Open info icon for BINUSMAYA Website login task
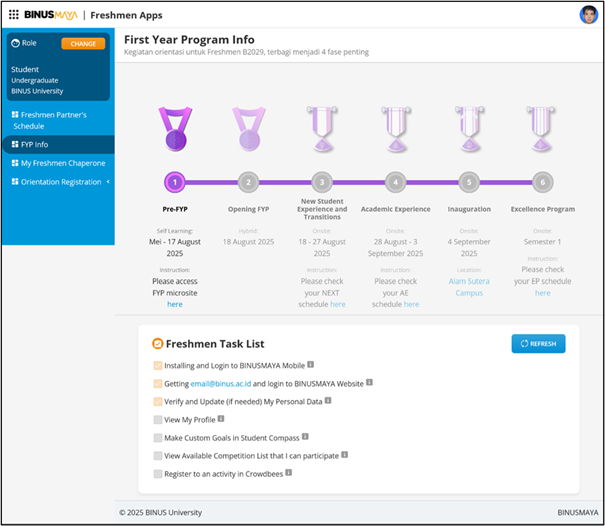605x526 pixels. coord(369,382)
